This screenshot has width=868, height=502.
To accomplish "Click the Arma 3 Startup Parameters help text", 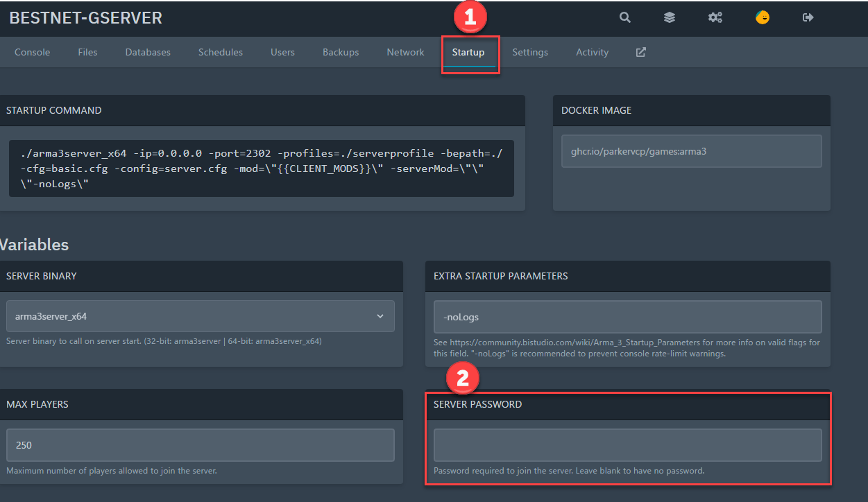I will point(627,348).
